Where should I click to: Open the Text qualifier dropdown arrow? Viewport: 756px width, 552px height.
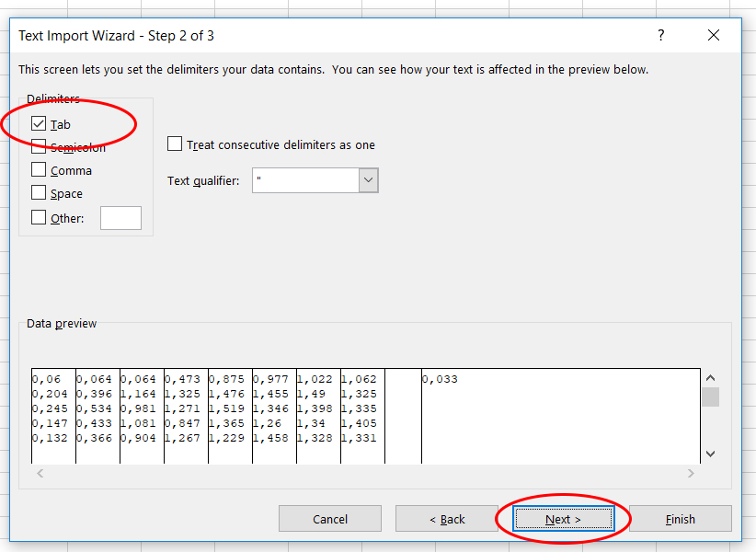click(368, 180)
